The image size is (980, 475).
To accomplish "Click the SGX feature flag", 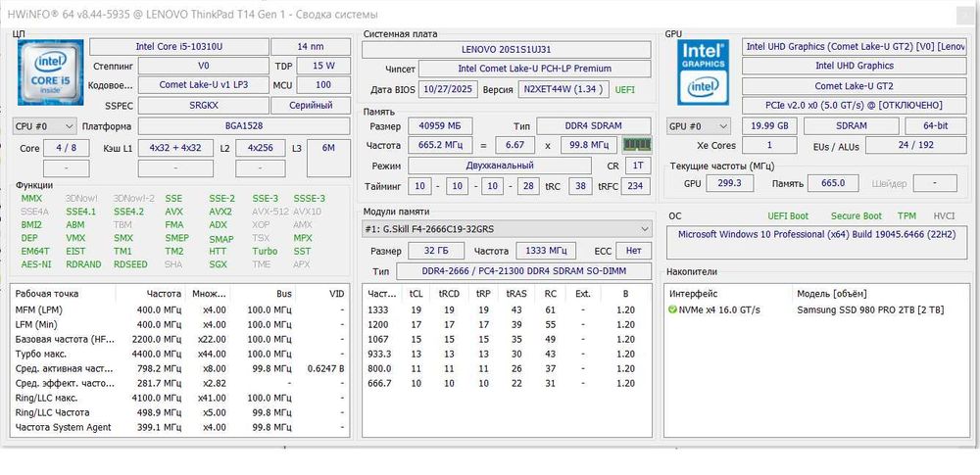I will (219, 264).
